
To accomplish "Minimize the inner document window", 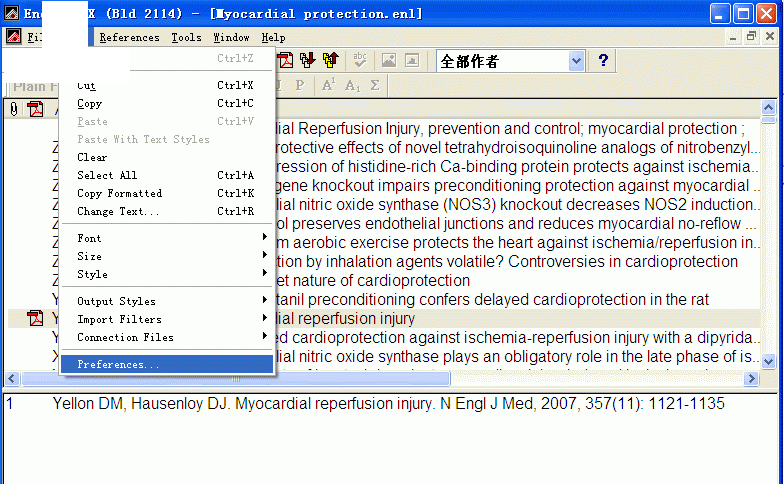I will [733, 36].
